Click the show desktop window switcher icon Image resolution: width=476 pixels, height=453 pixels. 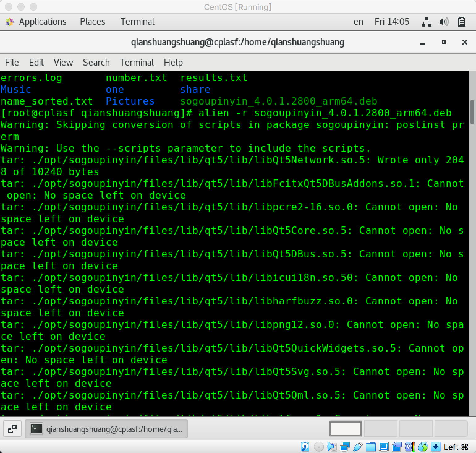(12, 429)
